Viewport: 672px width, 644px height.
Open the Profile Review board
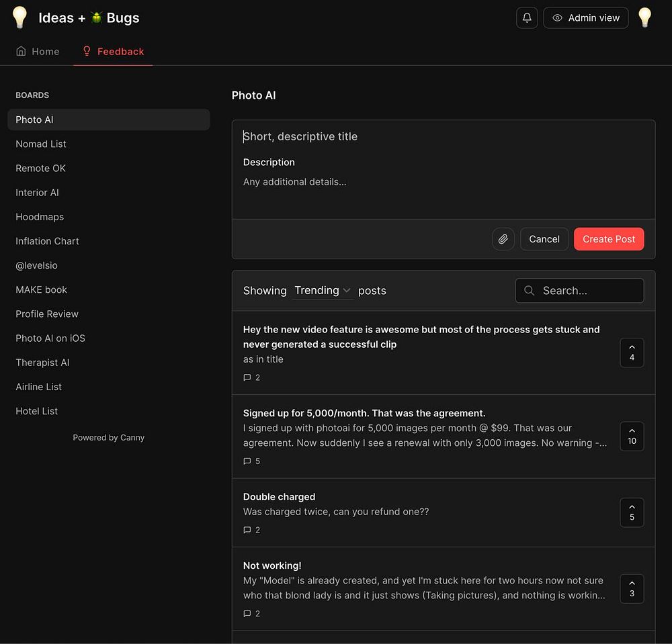coord(47,314)
